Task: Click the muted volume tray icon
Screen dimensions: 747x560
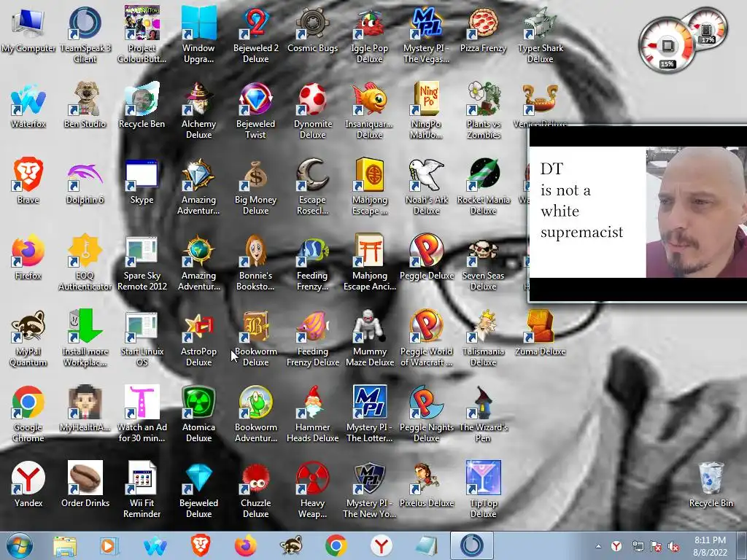Action: [x=673, y=546]
